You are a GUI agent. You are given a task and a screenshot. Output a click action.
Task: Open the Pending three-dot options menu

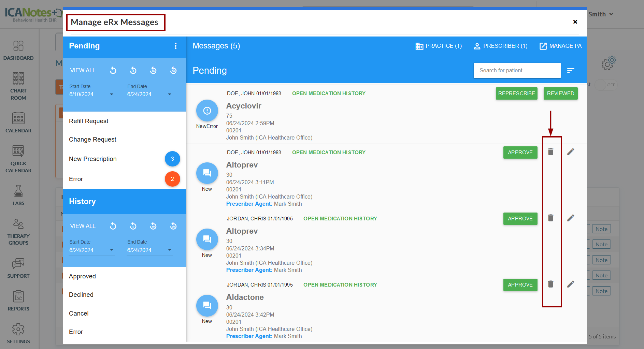click(x=175, y=46)
